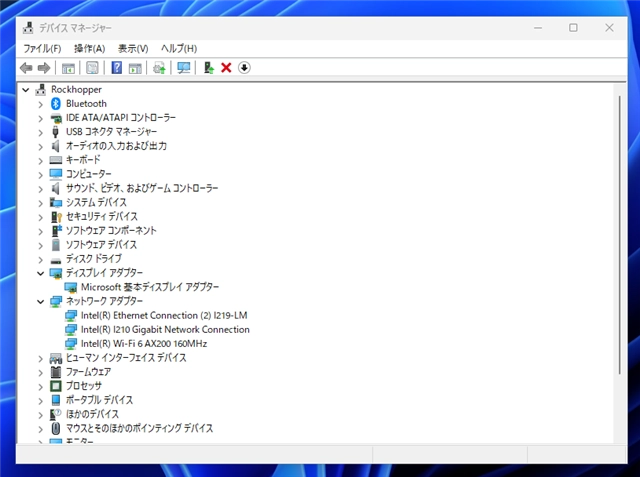The height and width of the screenshot is (477, 640).
Task: Click the Disable device down-arrow icon
Action: point(244,68)
